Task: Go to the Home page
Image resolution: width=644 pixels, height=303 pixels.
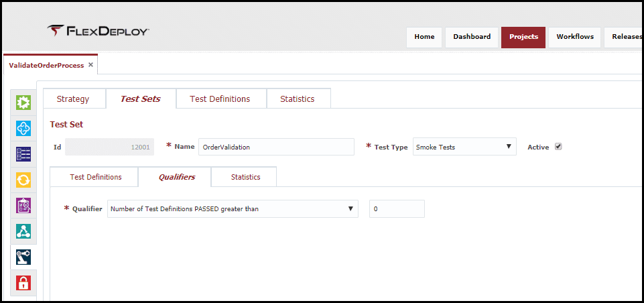Action: [424, 37]
